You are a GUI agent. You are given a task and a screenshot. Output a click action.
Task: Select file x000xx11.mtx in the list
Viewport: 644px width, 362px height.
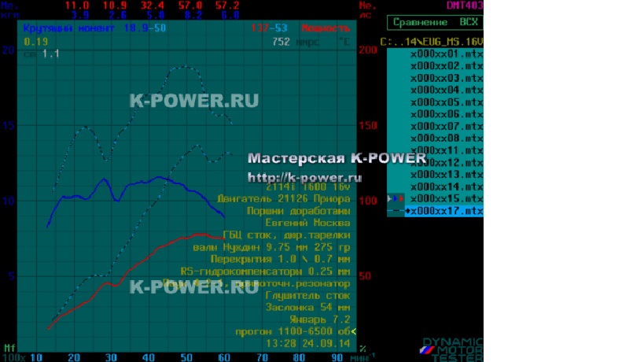click(x=447, y=150)
